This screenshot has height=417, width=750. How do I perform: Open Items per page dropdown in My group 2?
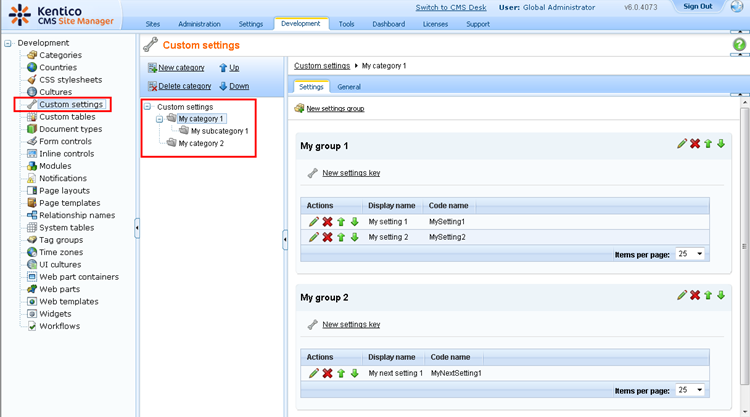click(690, 390)
